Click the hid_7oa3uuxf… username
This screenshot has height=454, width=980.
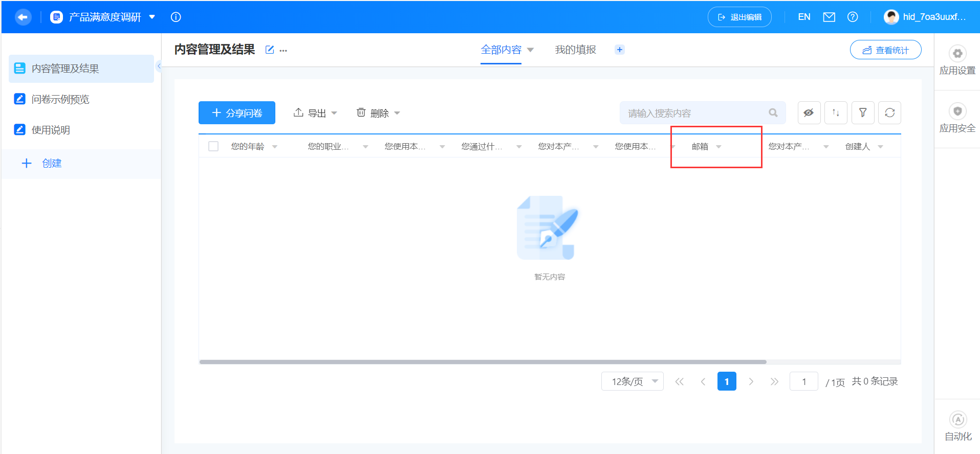(934, 17)
